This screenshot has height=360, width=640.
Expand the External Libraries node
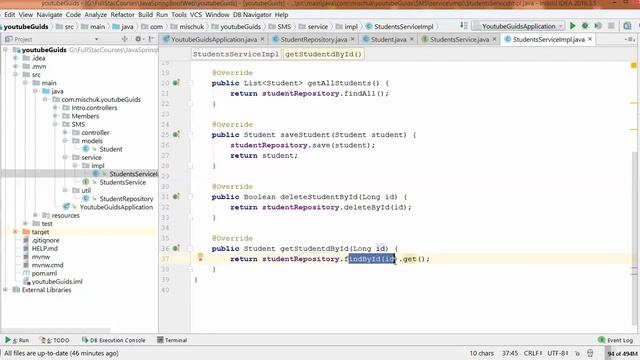[6, 290]
